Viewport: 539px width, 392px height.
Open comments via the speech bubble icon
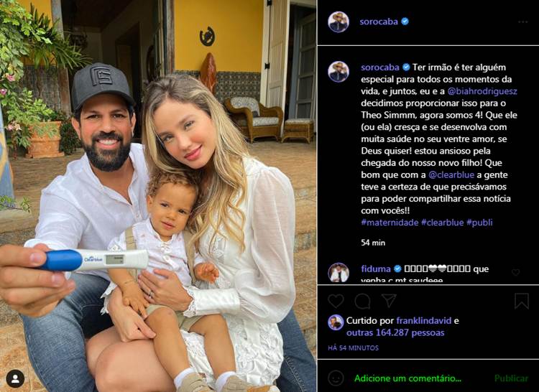pos(362,302)
